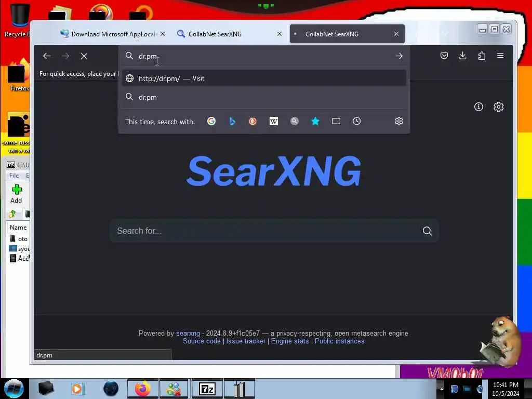Select the dr.pm search suggestion
The image size is (532, 399).
click(x=264, y=97)
